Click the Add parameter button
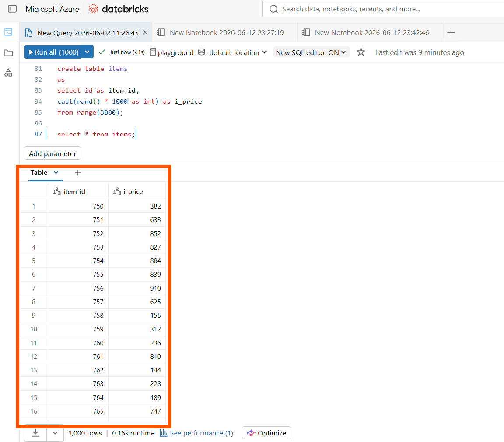 (52, 153)
